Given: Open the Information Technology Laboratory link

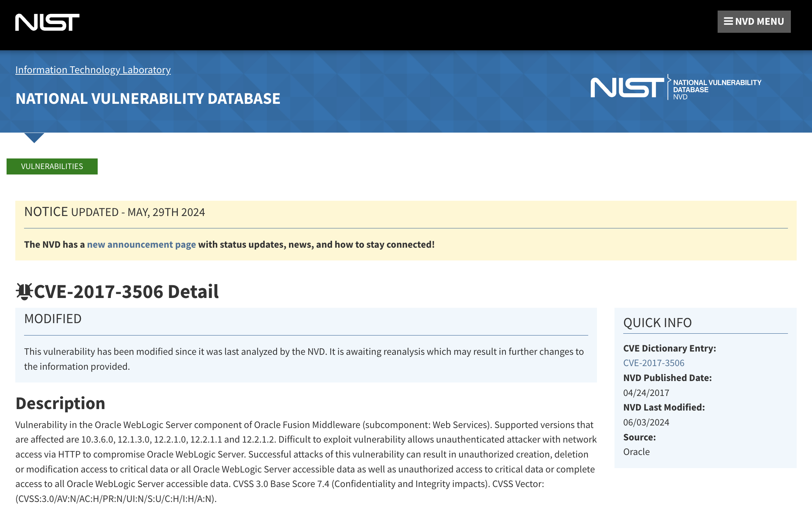Looking at the screenshot, I should [x=93, y=70].
